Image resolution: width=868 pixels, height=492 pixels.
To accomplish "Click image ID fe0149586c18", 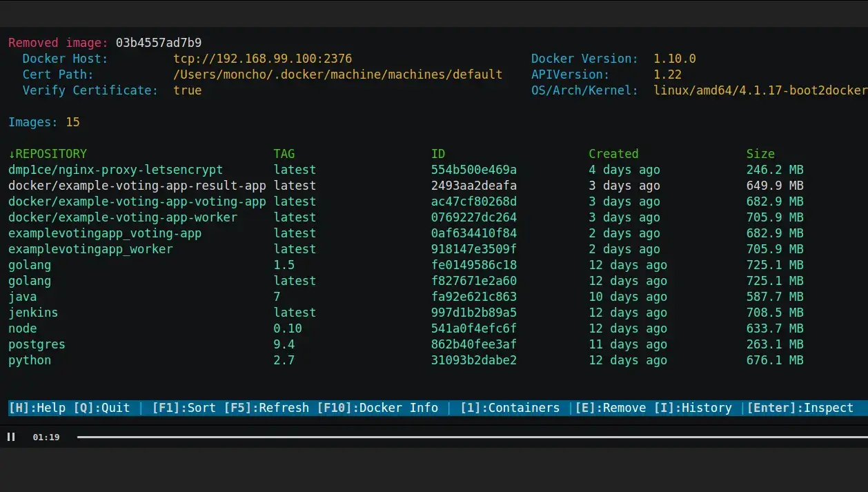I will click(474, 265).
